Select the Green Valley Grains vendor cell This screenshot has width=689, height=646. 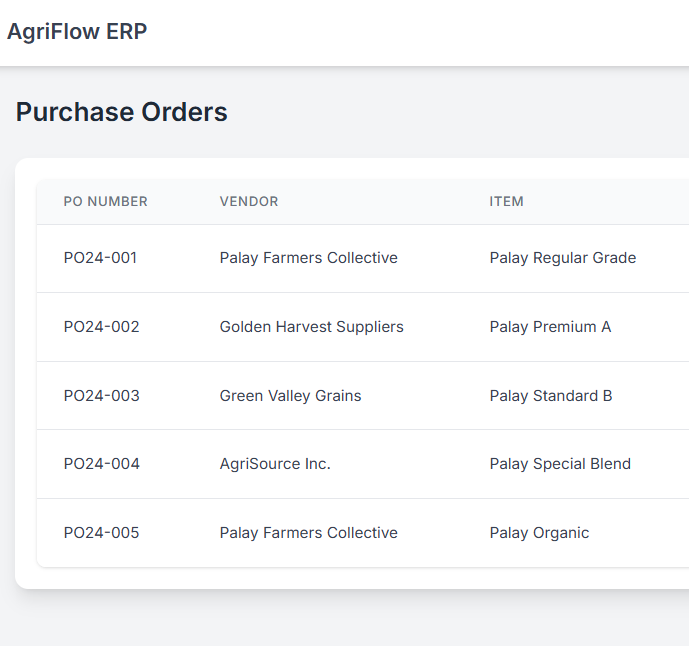click(x=290, y=396)
